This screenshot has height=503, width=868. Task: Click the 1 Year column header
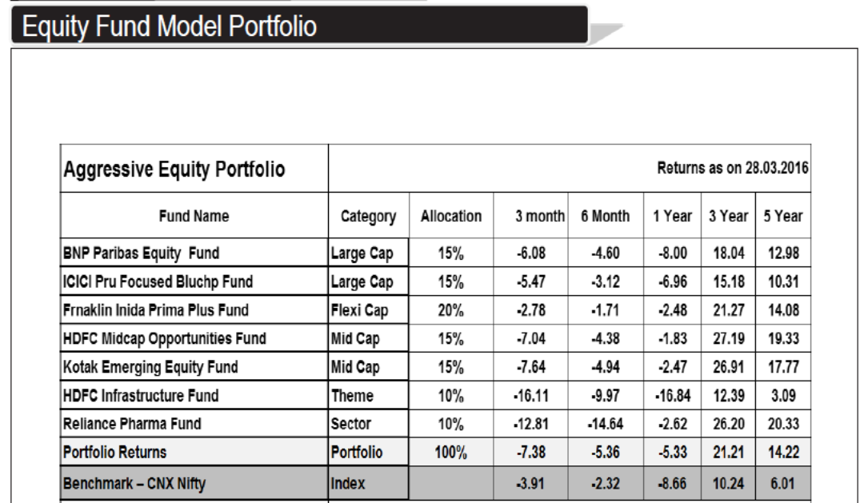pyautogui.click(x=673, y=216)
